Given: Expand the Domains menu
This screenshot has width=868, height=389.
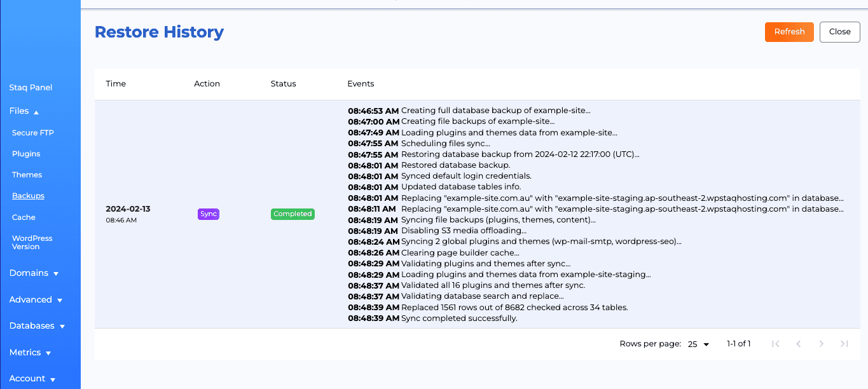Looking at the screenshot, I should point(34,273).
